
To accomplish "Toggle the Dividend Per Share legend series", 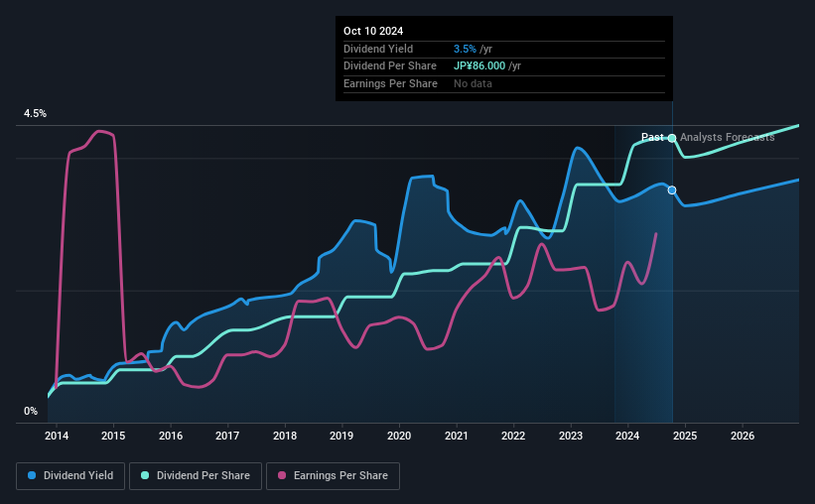I will (196, 476).
